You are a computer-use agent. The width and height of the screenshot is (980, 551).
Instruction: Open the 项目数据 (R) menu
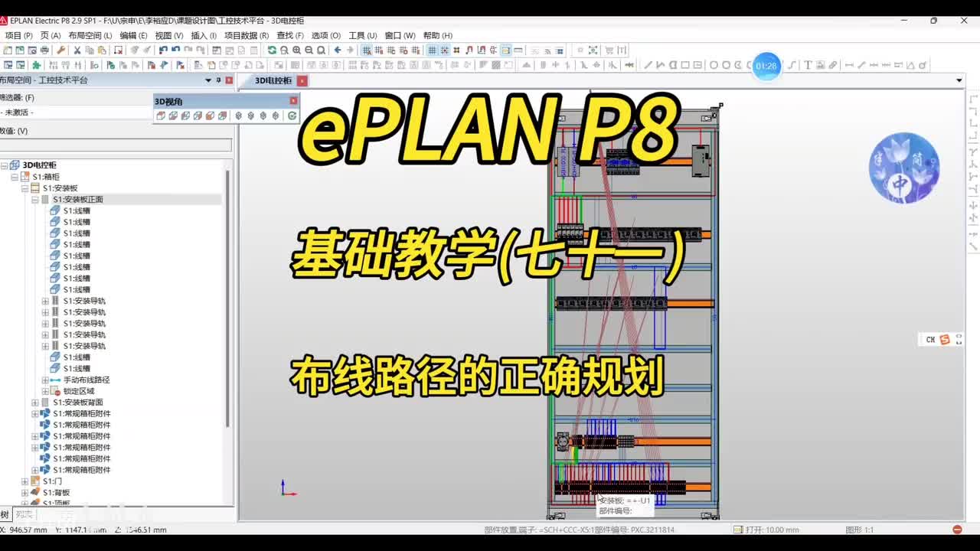tap(247, 35)
